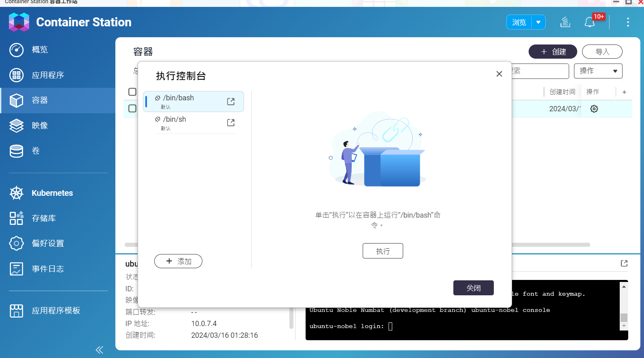Open Kubernetes section in sidebar

point(52,193)
